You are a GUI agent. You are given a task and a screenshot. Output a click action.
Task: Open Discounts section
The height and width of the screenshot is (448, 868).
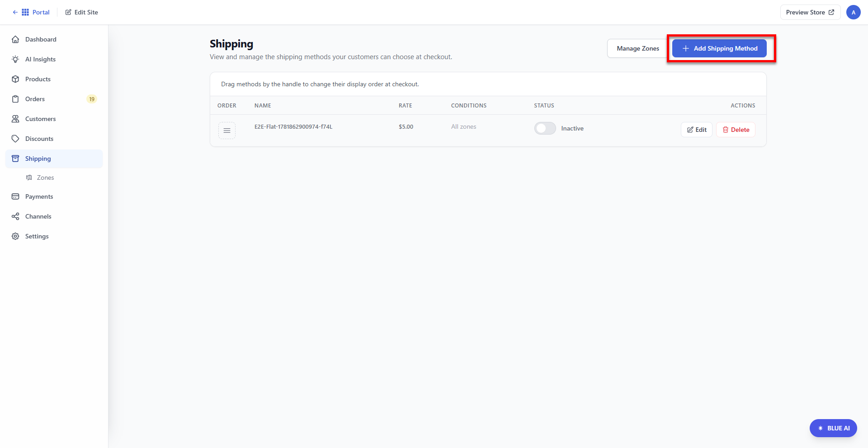(x=54, y=139)
